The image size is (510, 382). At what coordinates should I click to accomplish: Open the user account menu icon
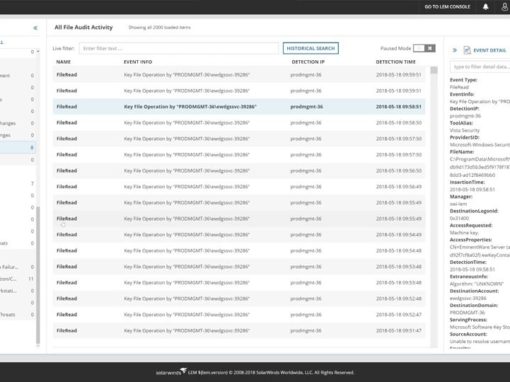[x=505, y=7]
